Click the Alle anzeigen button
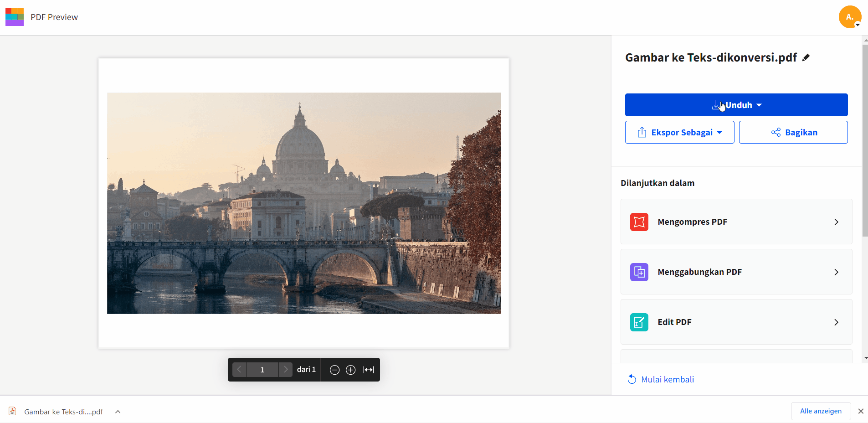 (821, 411)
